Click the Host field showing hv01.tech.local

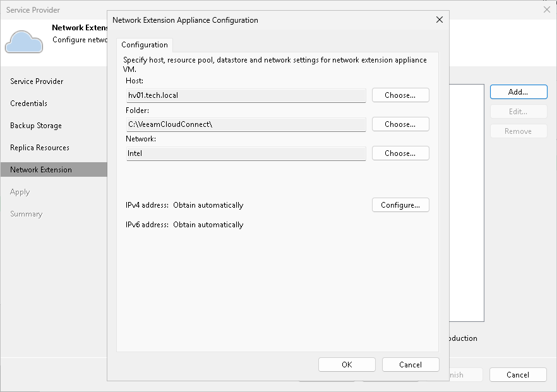pyautogui.click(x=246, y=95)
